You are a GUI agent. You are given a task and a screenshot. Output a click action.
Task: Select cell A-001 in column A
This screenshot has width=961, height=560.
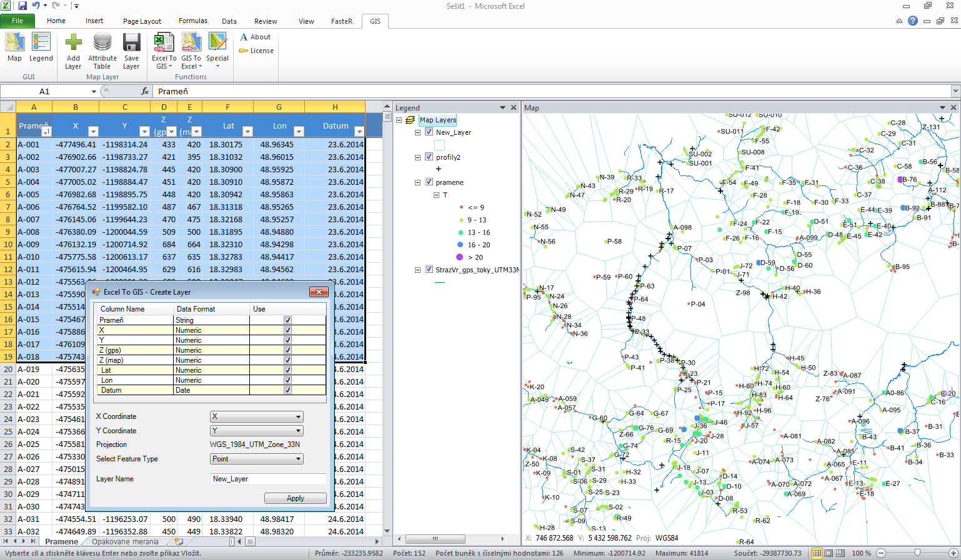(34, 144)
